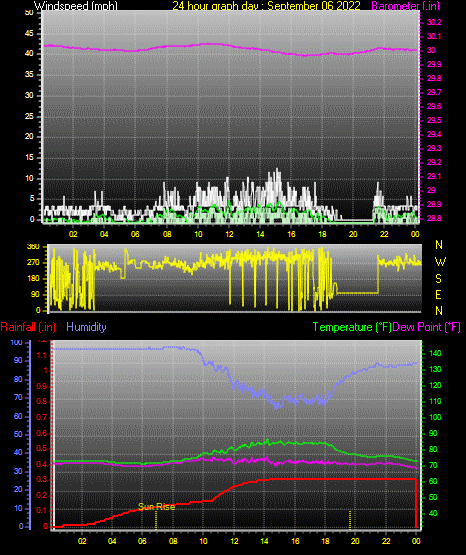Click the "35" windspeed axis value
The image size is (466, 555).
(x=29, y=74)
